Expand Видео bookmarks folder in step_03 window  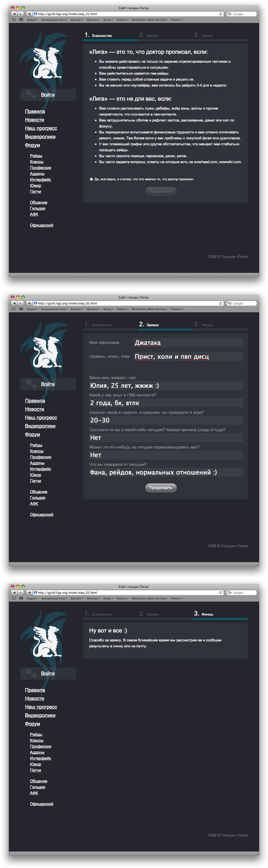click(x=32, y=599)
